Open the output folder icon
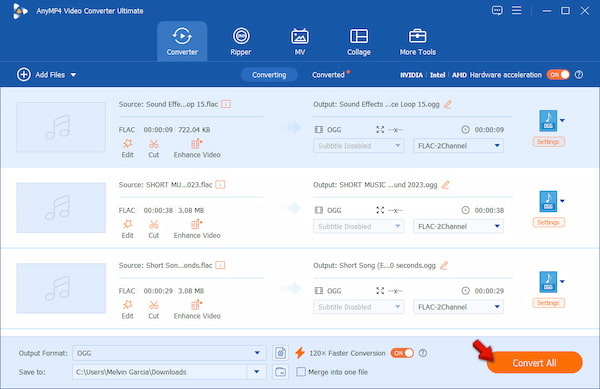Viewport: 600px width, 389px height. 280,372
